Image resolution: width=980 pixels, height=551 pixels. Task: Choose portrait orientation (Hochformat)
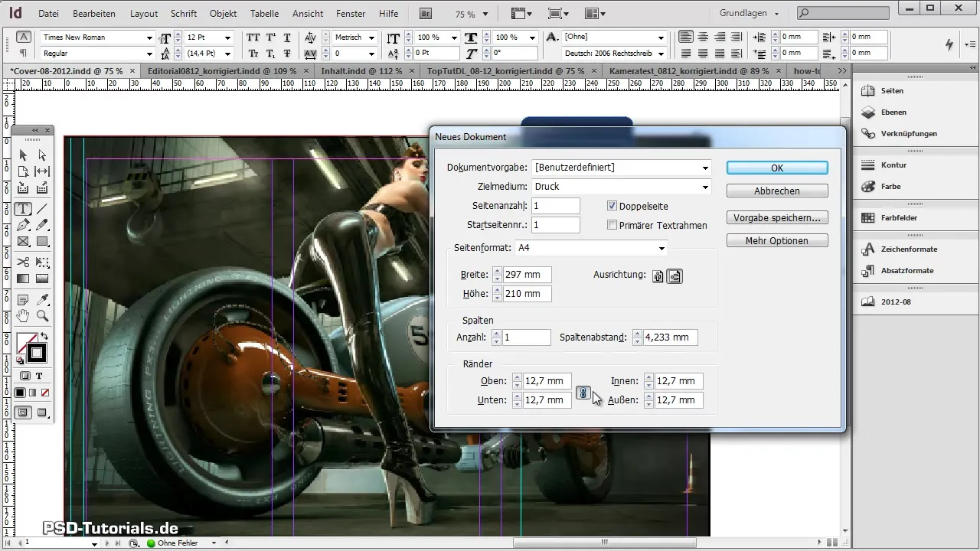658,276
